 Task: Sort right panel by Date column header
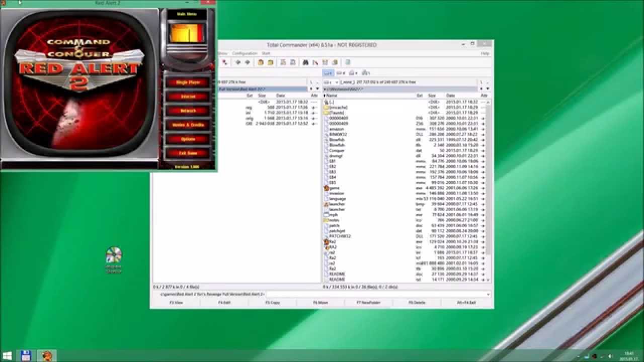(451, 95)
